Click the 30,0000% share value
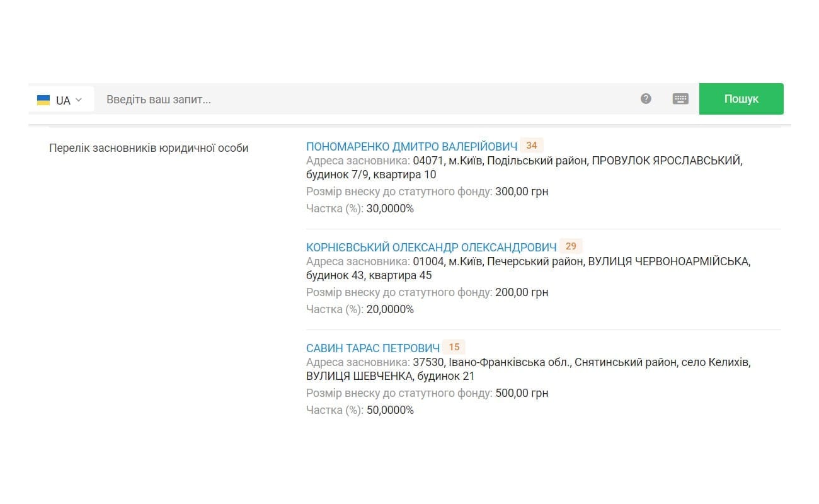This screenshot has width=819, height=504. tap(389, 209)
